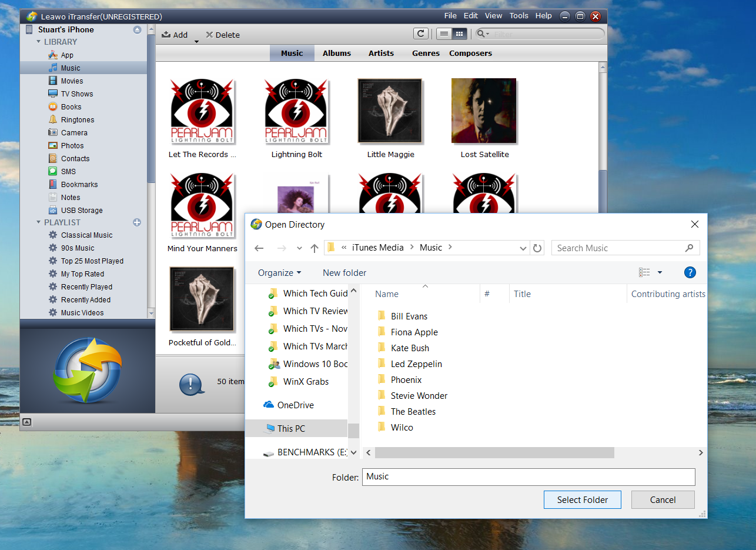Switch to the Artists tab
The width and height of the screenshot is (756, 550).
(x=381, y=53)
